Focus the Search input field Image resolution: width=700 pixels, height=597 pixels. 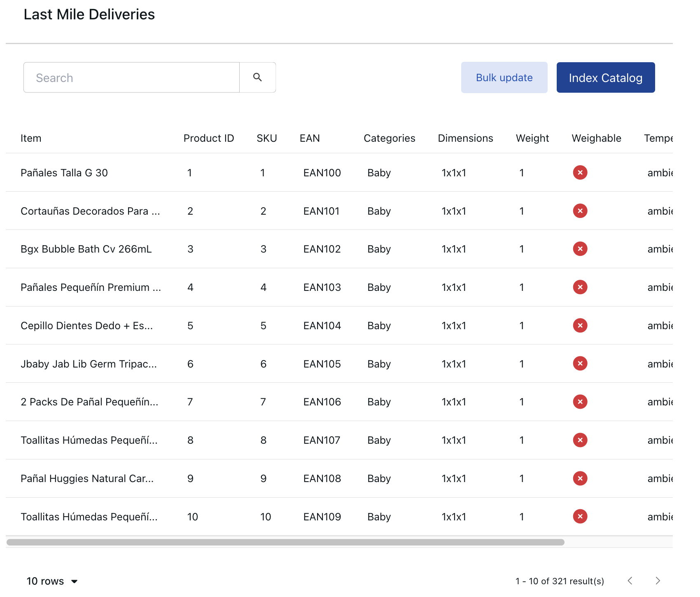coord(131,77)
